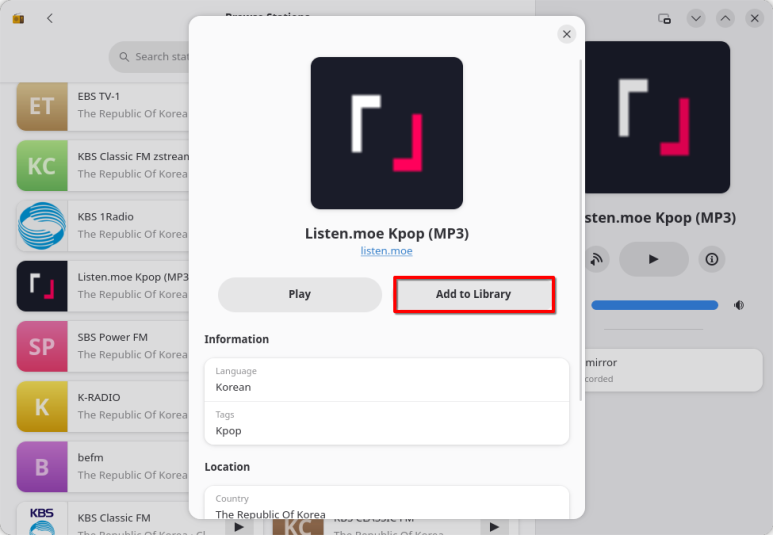Click the maximize chevron-up button
Screen dimensions: 773x535
pos(725,19)
